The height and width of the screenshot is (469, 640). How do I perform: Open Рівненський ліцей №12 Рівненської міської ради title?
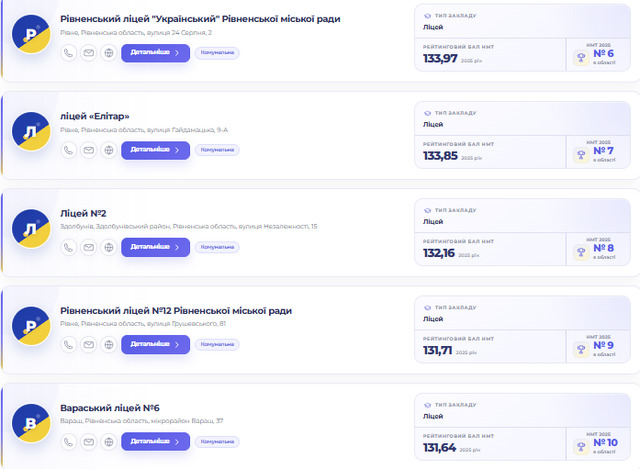[176, 311]
